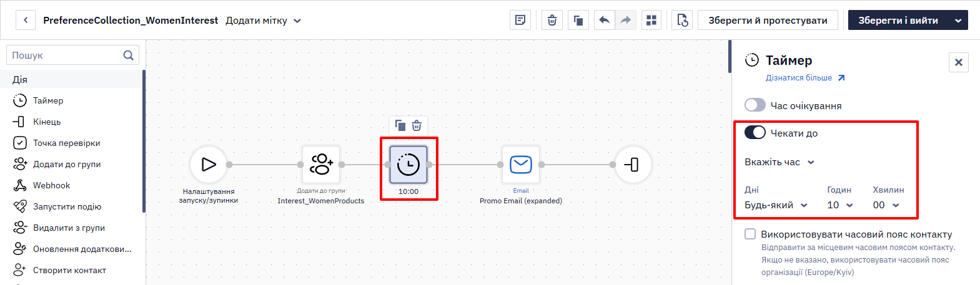The width and height of the screenshot is (980, 285).
Task: Close the Таймер settings panel
Action: pos(959,62)
